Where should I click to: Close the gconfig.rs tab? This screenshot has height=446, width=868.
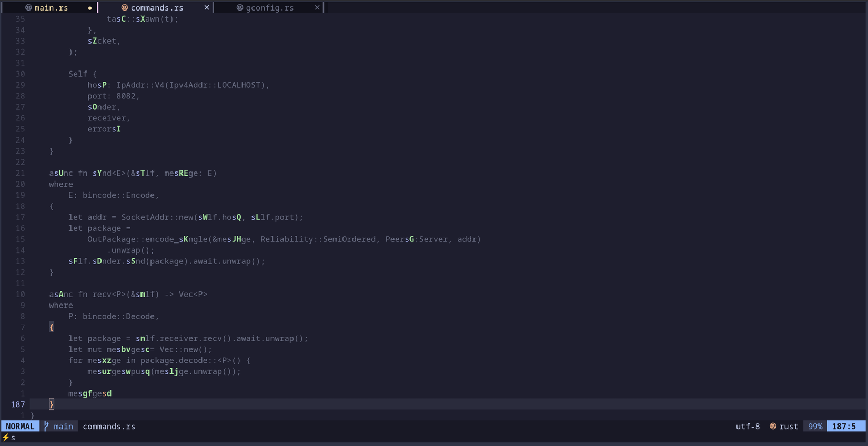tap(317, 7)
